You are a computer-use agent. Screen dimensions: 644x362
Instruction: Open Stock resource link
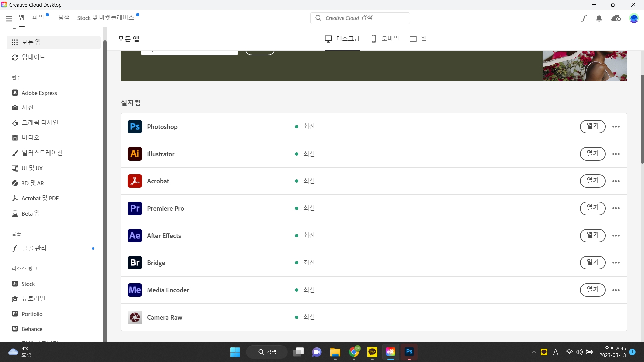tap(54, 284)
